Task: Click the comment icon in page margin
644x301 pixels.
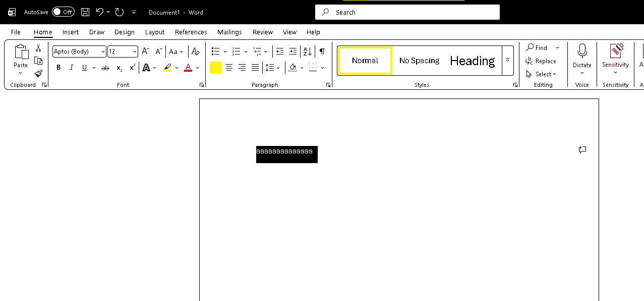Action: tap(582, 149)
